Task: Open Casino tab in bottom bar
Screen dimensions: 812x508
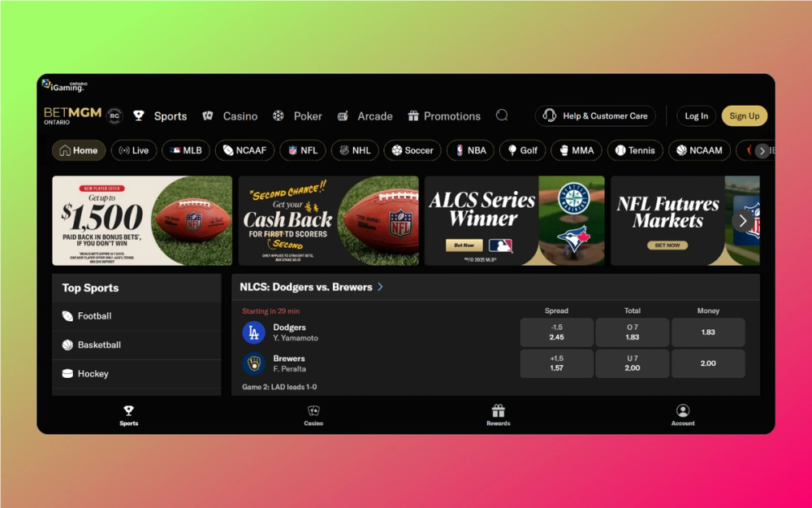Action: click(x=313, y=415)
